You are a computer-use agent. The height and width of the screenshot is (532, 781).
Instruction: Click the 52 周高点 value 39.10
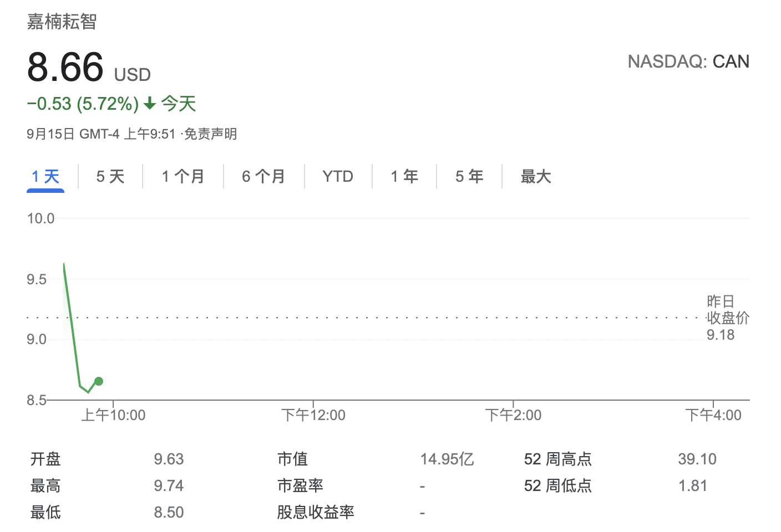[697, 459]
